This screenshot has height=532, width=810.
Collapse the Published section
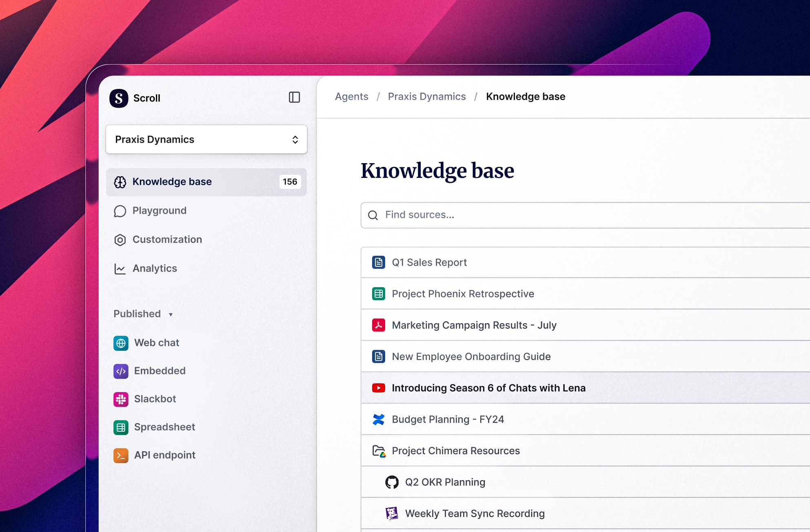point(143,314)
